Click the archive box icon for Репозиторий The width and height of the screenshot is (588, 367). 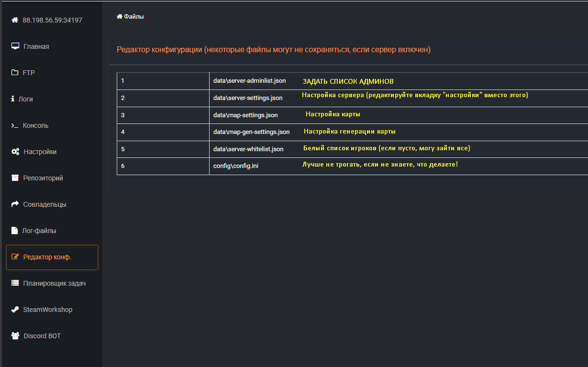(15, 178)
